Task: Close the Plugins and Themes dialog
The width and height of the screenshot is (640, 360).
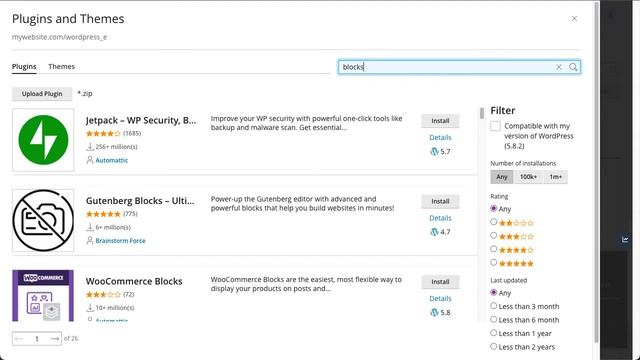Action: (574, 19)
